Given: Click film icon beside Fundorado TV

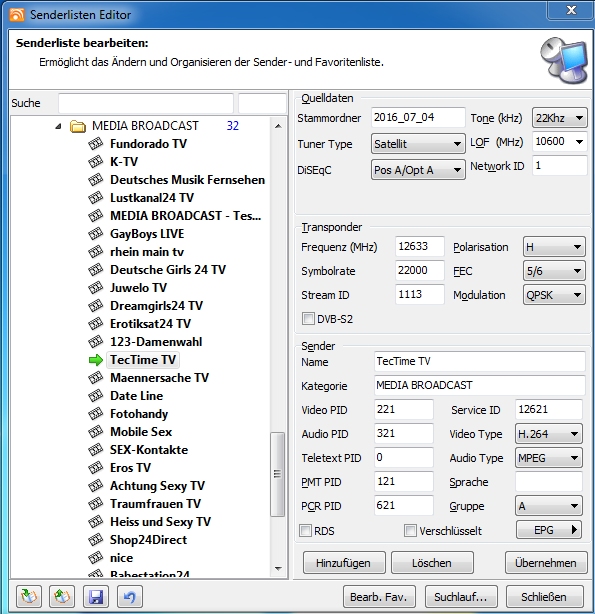Looking at the screenshot, I should pos(95,144).
